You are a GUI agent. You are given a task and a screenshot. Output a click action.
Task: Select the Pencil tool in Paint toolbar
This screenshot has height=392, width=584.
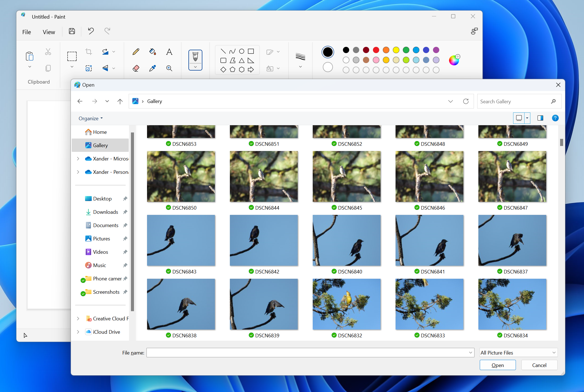click(136, 52)
